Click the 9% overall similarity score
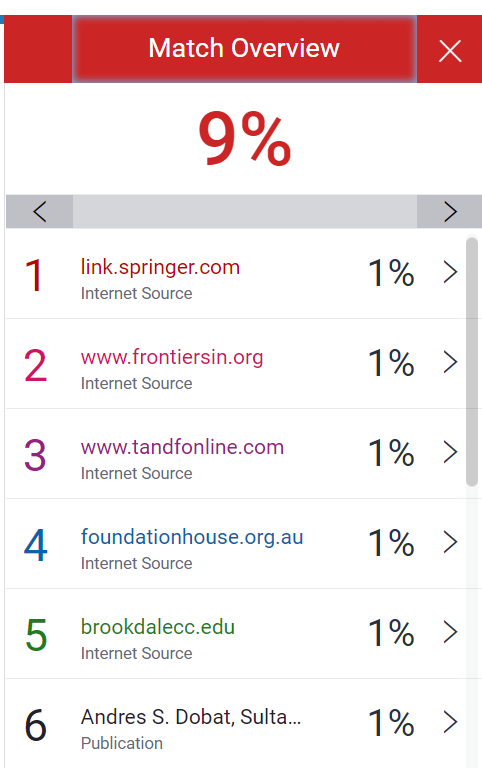This screenshot has height=768, width=482. [244, 138]
